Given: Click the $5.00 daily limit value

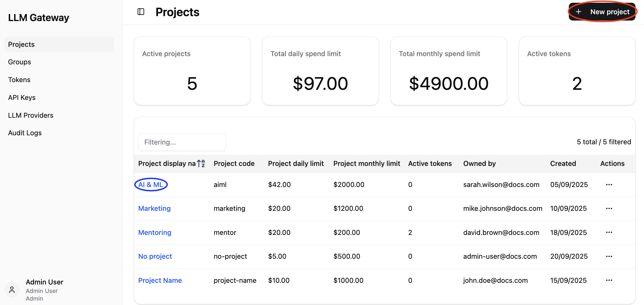Looking at the screenshot, I should pyautogui.click(x=277, y=256).
